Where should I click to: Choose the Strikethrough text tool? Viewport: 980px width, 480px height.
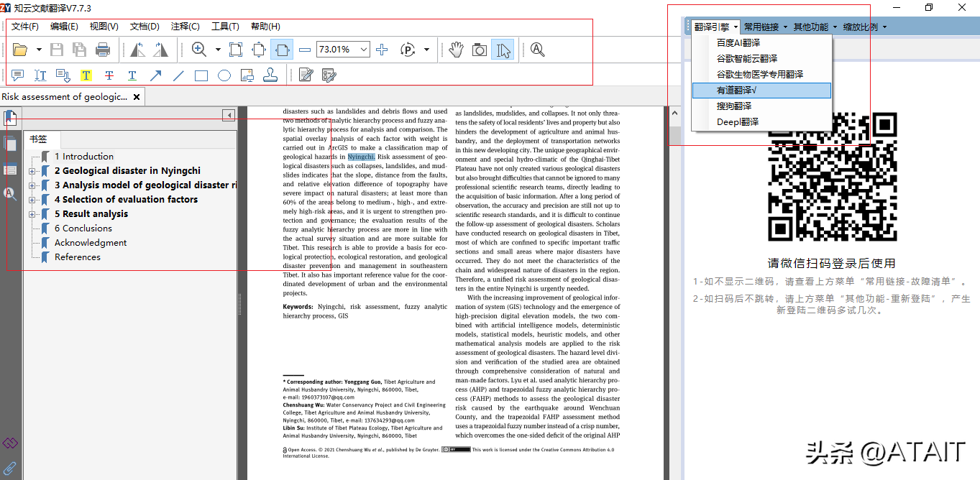109,75
